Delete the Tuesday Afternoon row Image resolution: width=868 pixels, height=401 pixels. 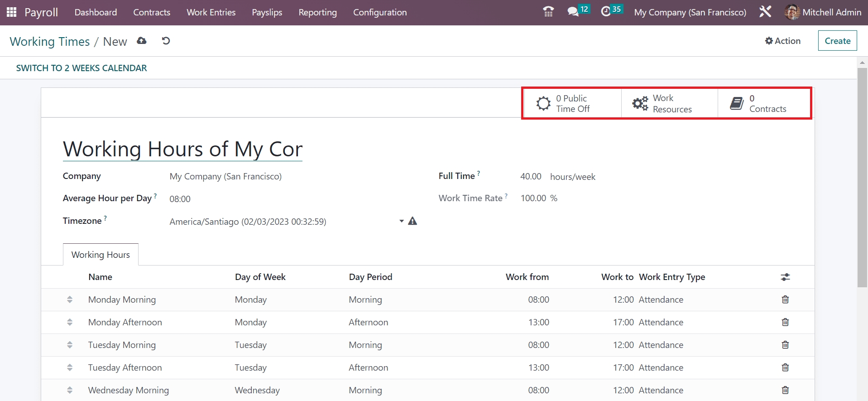tap(785, 367)
